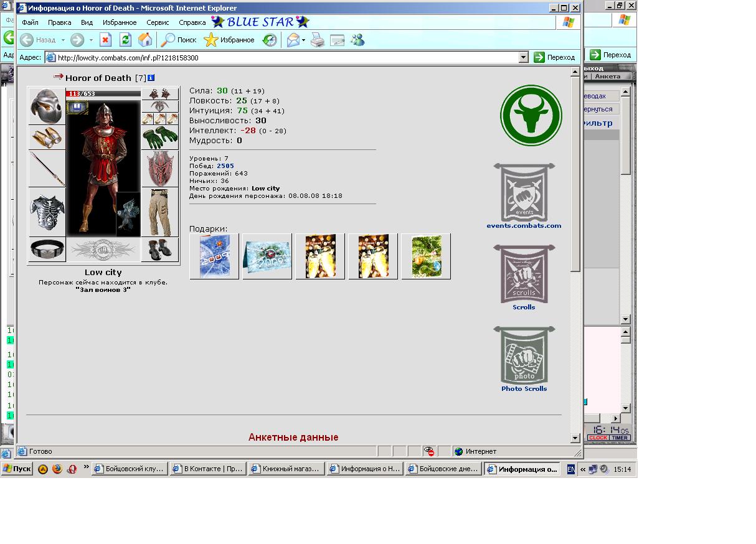Open the Back button history dropdown arrow

(x=63, y=40)
